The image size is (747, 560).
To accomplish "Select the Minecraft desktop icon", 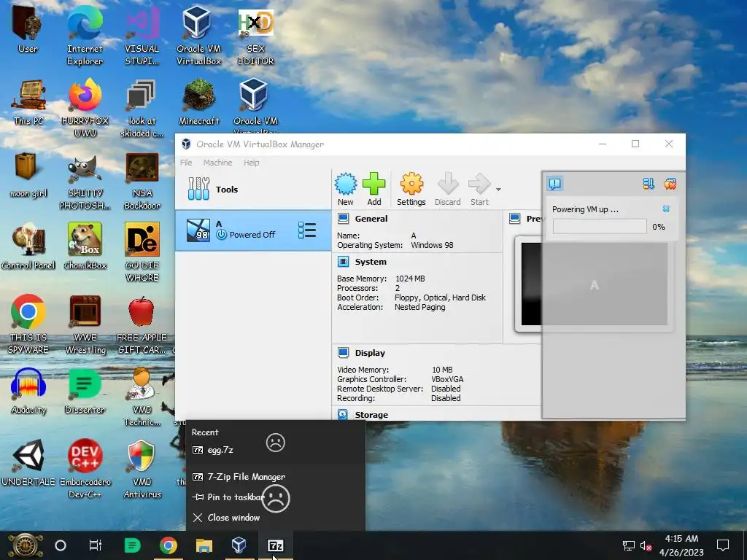I will pos(199,102).
